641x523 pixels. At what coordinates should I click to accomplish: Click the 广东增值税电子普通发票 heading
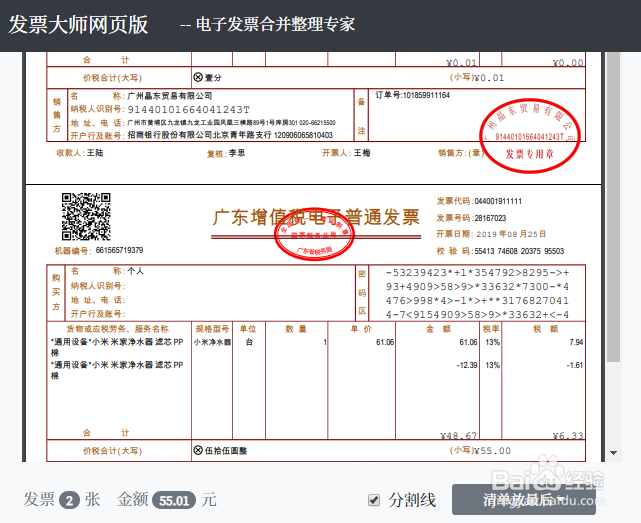click(x=316, y=217)
